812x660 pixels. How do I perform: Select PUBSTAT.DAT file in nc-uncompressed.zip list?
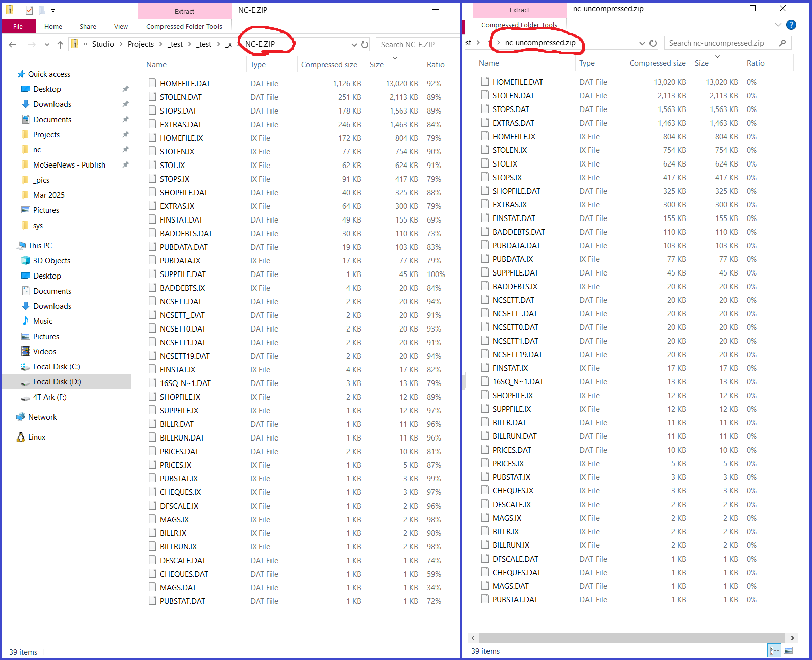click(x=515, y=600)
